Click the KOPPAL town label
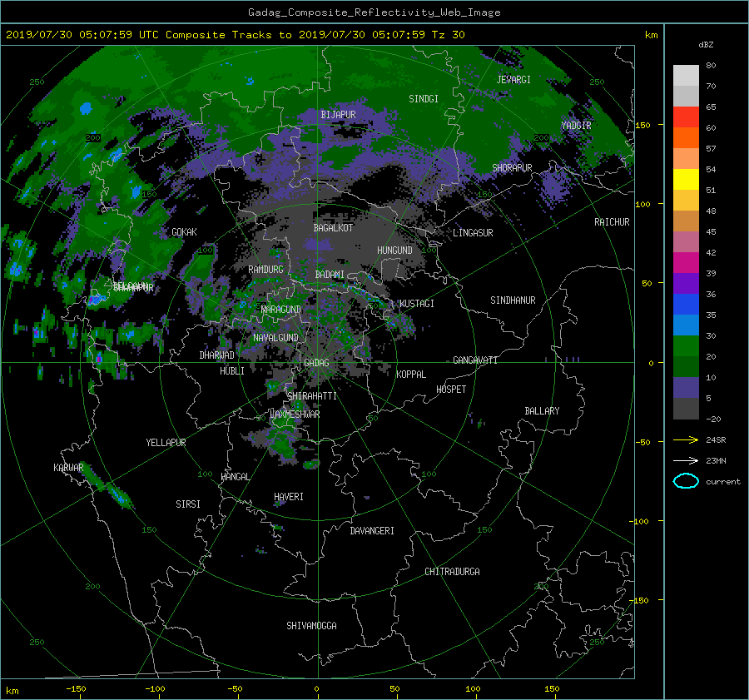This screenshot has width=749, height=700. pyautogui.click(x=411, y=375)
